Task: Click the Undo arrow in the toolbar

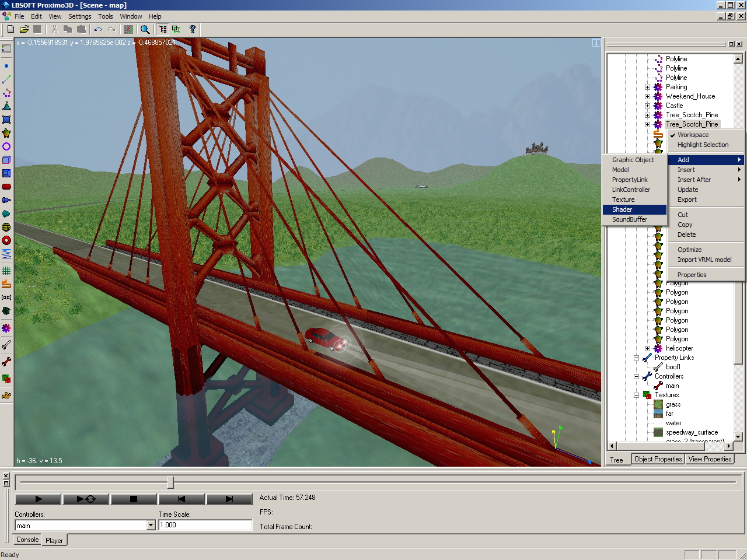Action: (97, 29)
